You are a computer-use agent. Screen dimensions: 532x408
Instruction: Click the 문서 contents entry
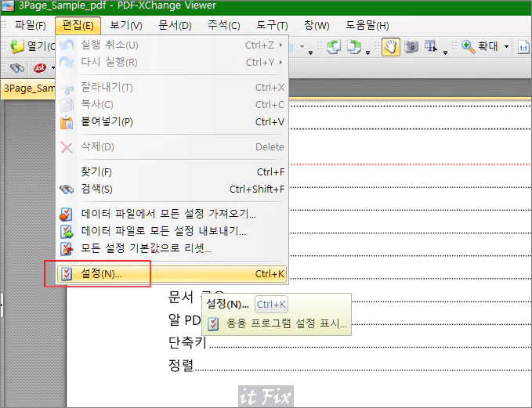point(181,297)
